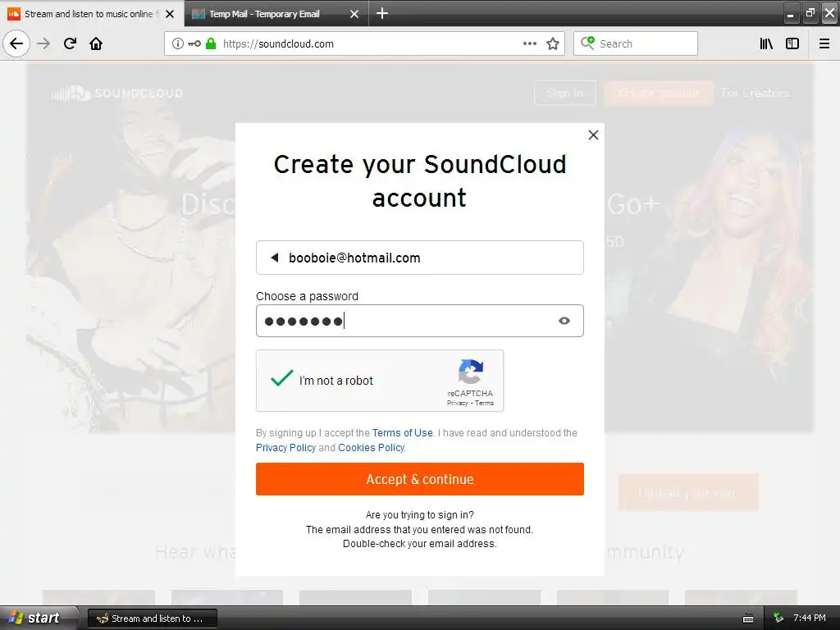
Task: Open a new browser tab
Action: [382, 13]
